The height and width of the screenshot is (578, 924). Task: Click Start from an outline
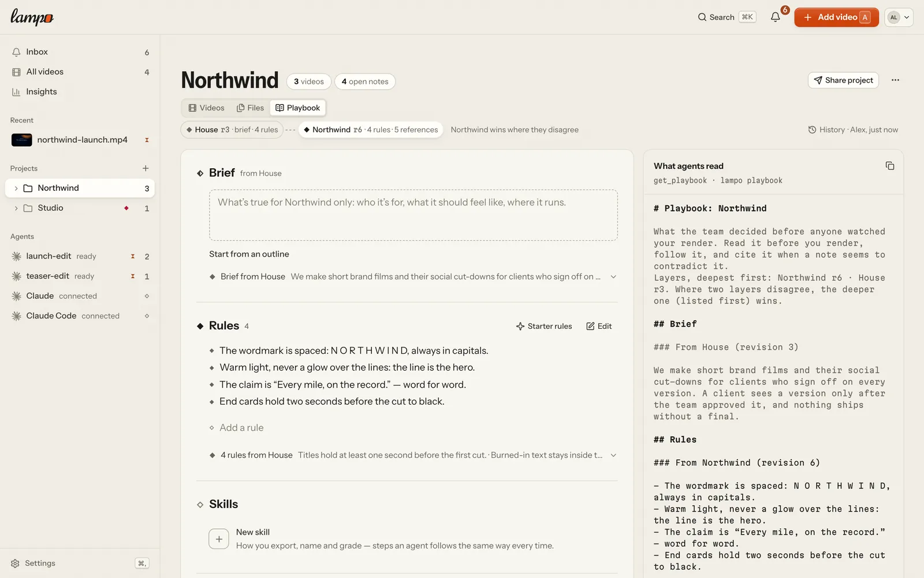[x=249, y=254]
